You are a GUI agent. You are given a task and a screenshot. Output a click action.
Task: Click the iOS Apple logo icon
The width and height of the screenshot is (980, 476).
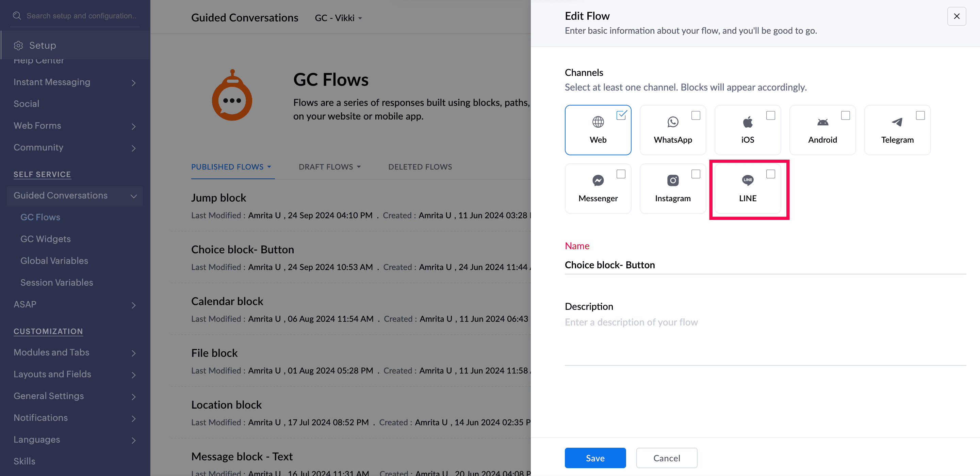(x=748, y=122)
